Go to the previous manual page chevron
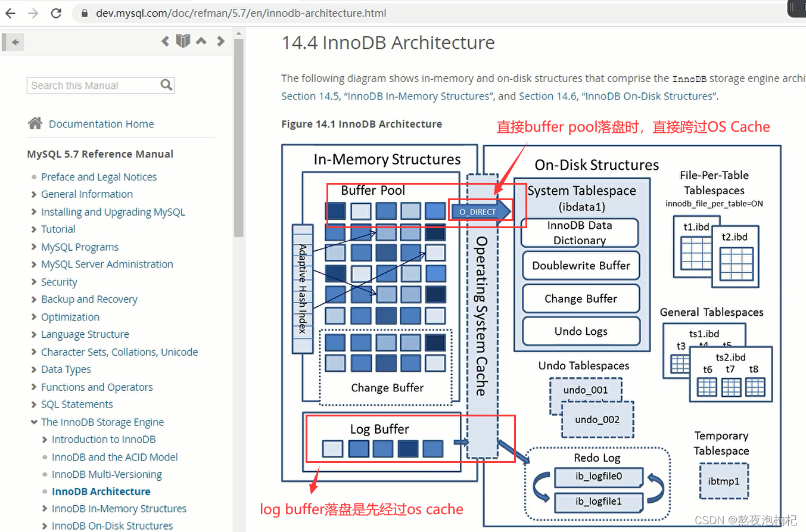The width and height of the screenshot is (806, 532). tap(166, 41)
